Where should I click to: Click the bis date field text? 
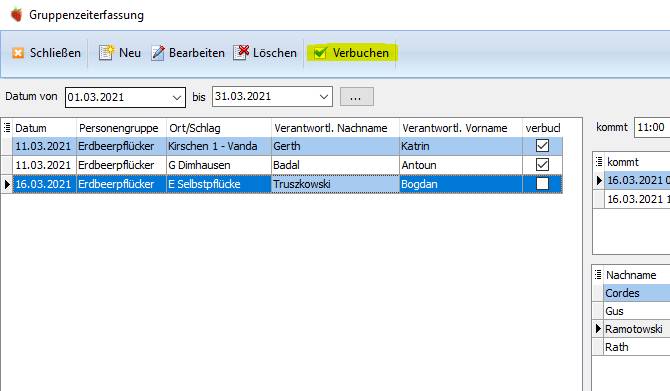tap(243, 96)
